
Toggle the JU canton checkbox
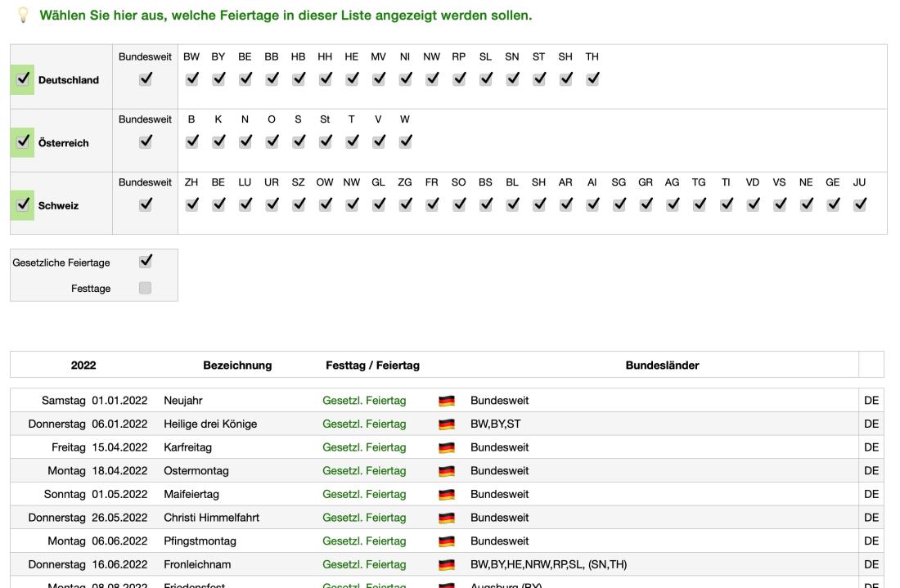[x=859, y=205]
